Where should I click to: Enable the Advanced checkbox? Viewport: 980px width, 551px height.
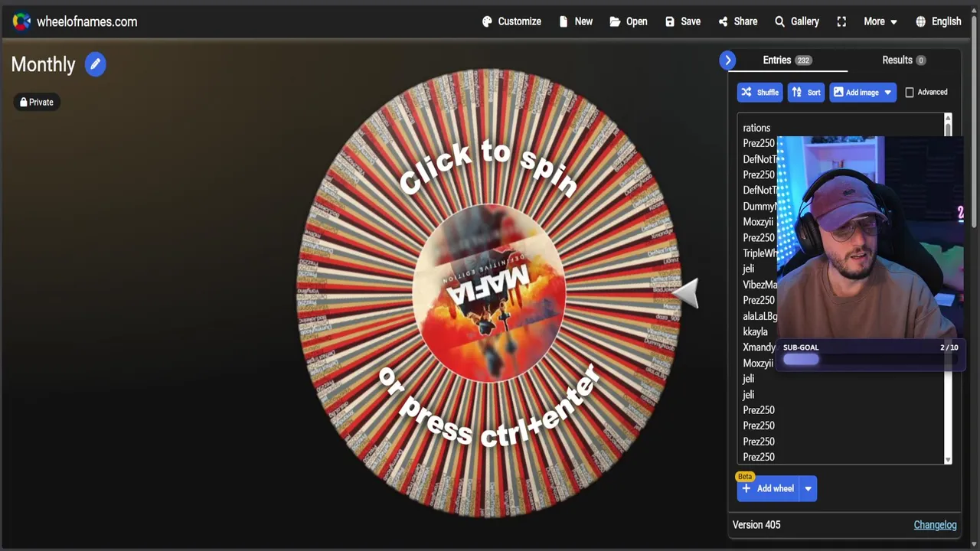(910, 92)
